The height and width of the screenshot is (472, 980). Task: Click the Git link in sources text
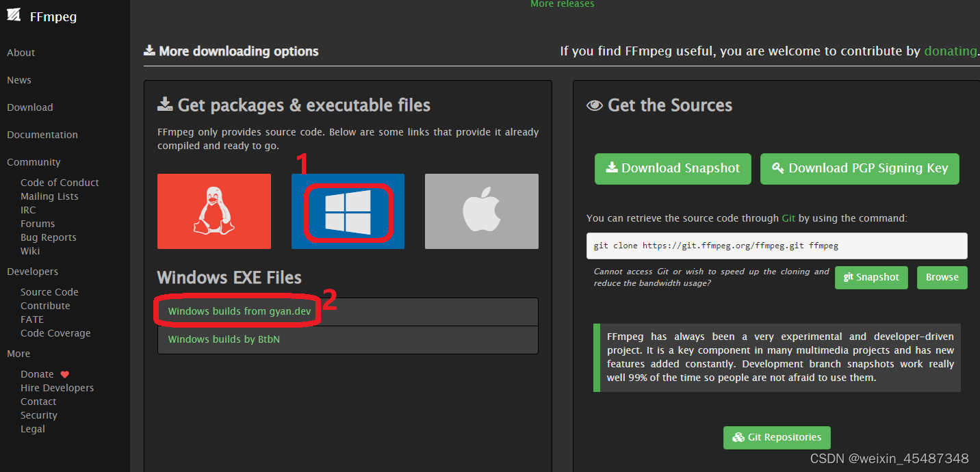788,218
